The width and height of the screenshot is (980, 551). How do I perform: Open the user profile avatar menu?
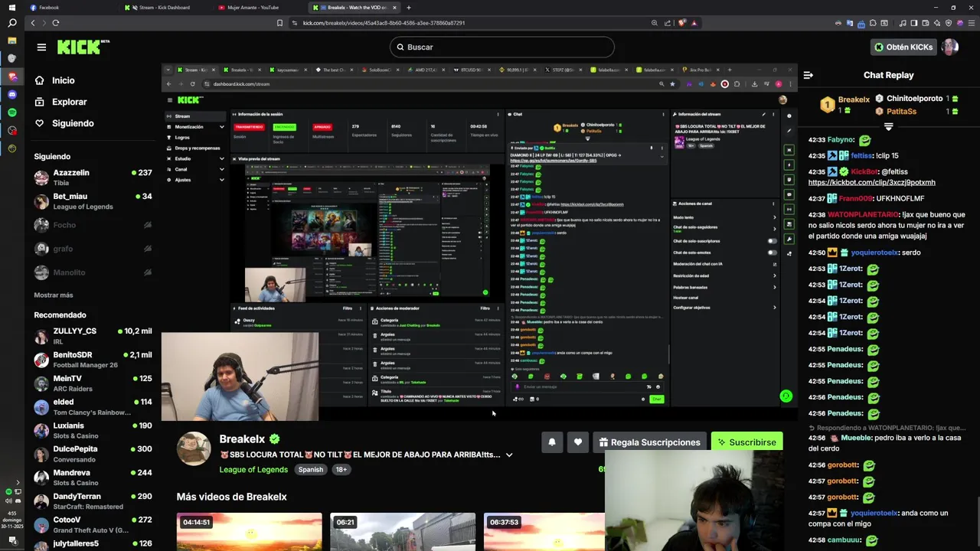pyautogui.click(x=950, y=47)
